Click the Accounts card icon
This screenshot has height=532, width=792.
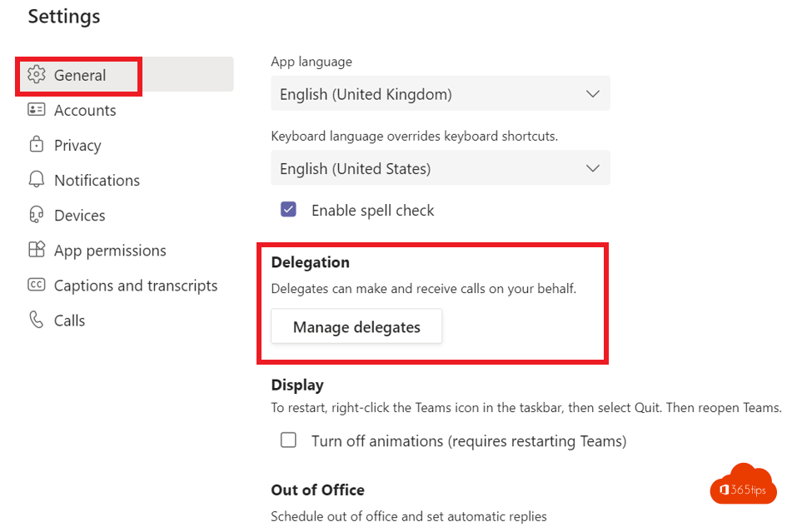pos(37,110)
